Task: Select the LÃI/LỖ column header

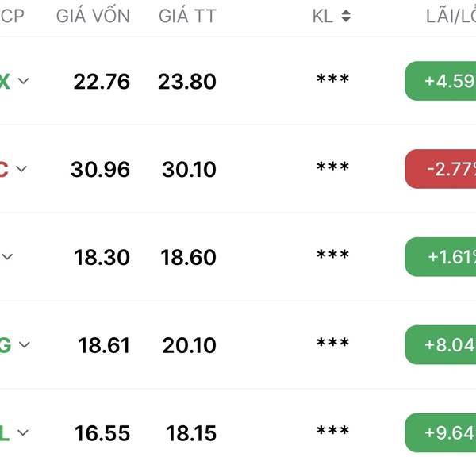Action: tap(451, 15)
